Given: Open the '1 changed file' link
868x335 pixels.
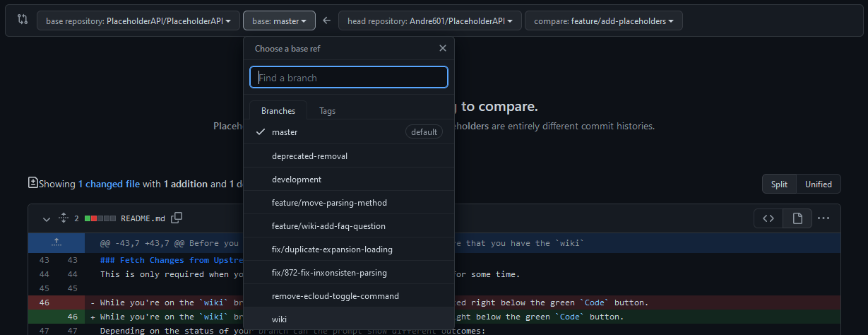Looking at the screenshot, I should coord(109,184).
